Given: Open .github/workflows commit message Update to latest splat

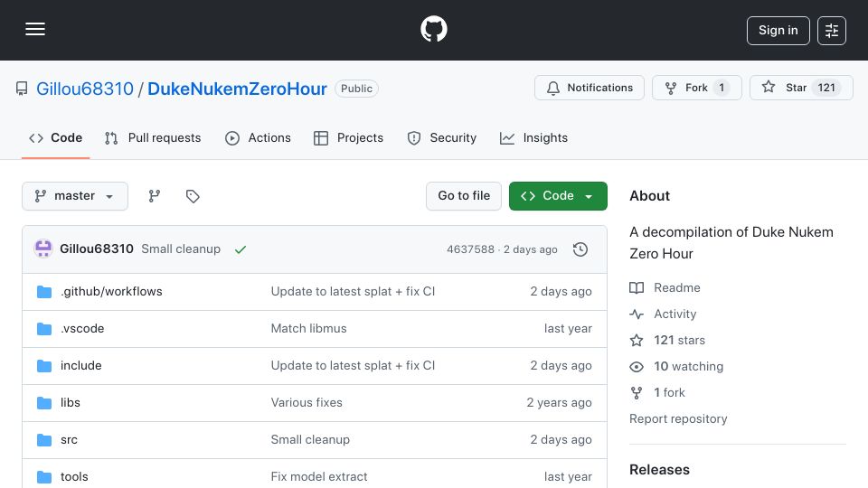Looking at the screenshot, I should (353, 292).
